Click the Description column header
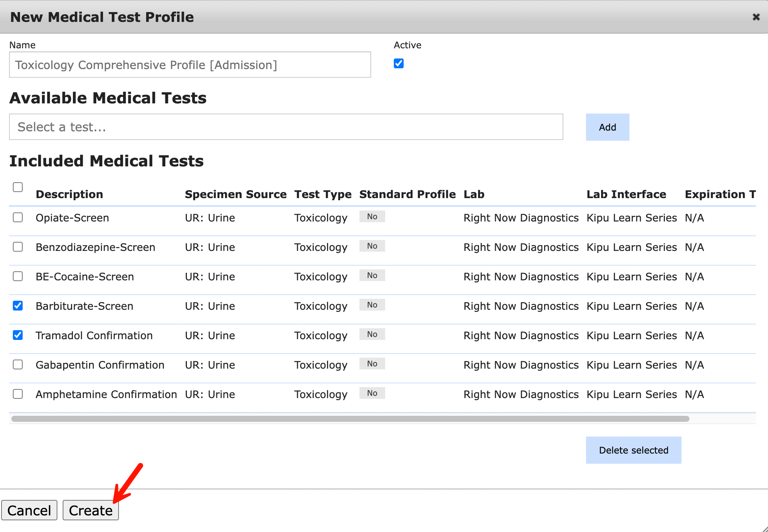The image size is (768, 532). click(69, 194)
